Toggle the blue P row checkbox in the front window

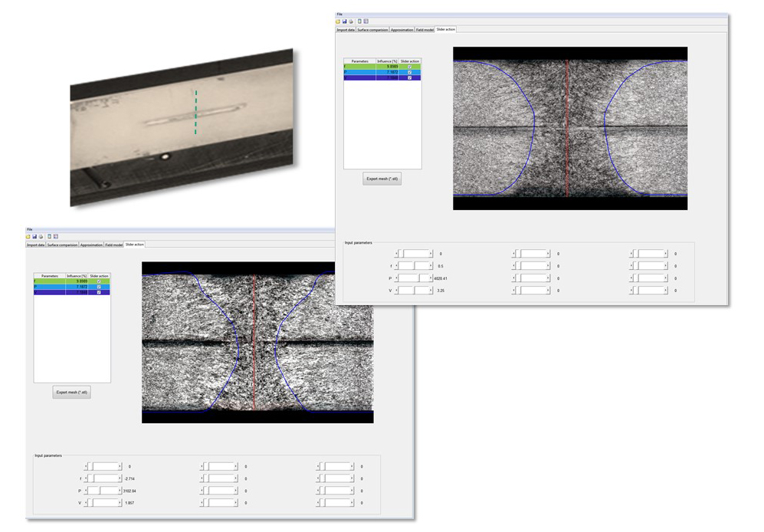point(410,72)
